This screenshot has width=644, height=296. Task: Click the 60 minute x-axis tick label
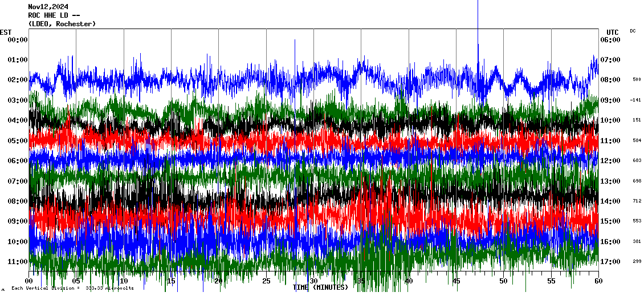click(x=598, y=281)
